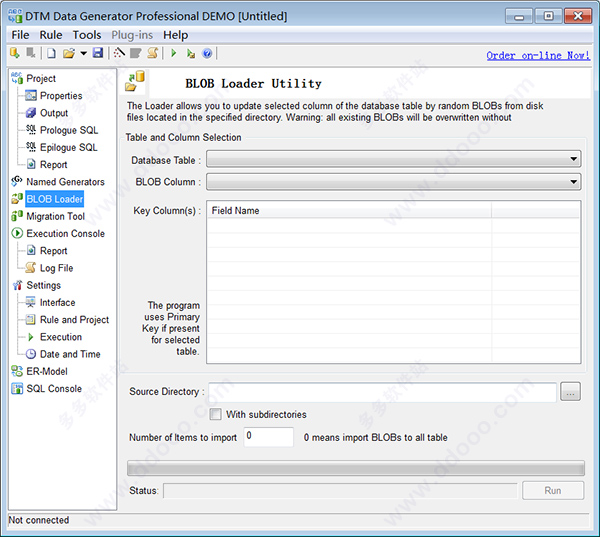This screenshot has width=600, height=537.
Task: Open Named Generators section
Action: tap(65, 182)
